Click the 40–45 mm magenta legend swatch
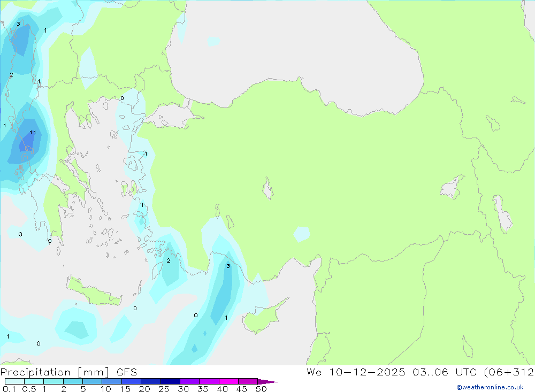Screen dimensions: 535x392 [228, 381]
